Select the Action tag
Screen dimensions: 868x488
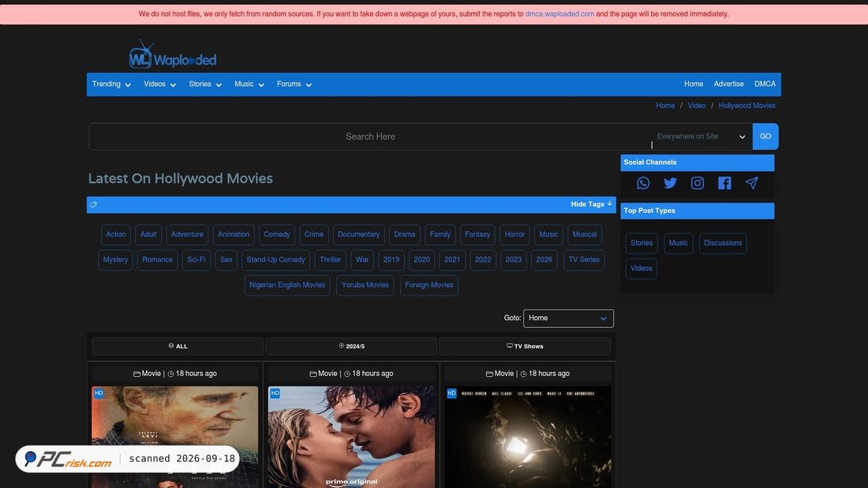tap(116, 235)
